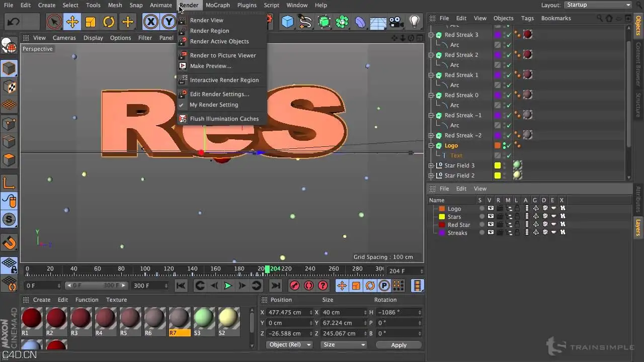Open the vertical Layers tab
The width and height of the screenshot is (644, 362).
638,227
